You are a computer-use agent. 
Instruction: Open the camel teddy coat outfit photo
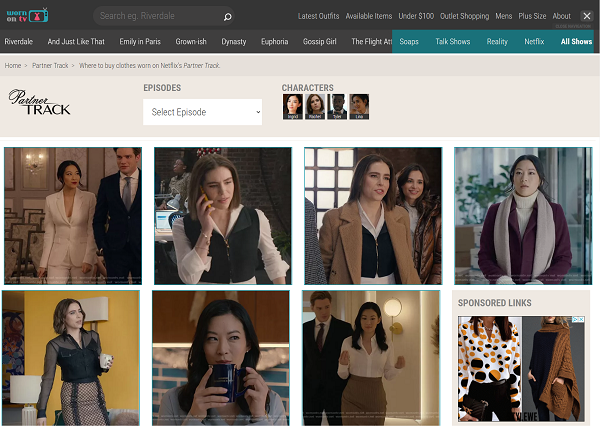click(373, 216)
